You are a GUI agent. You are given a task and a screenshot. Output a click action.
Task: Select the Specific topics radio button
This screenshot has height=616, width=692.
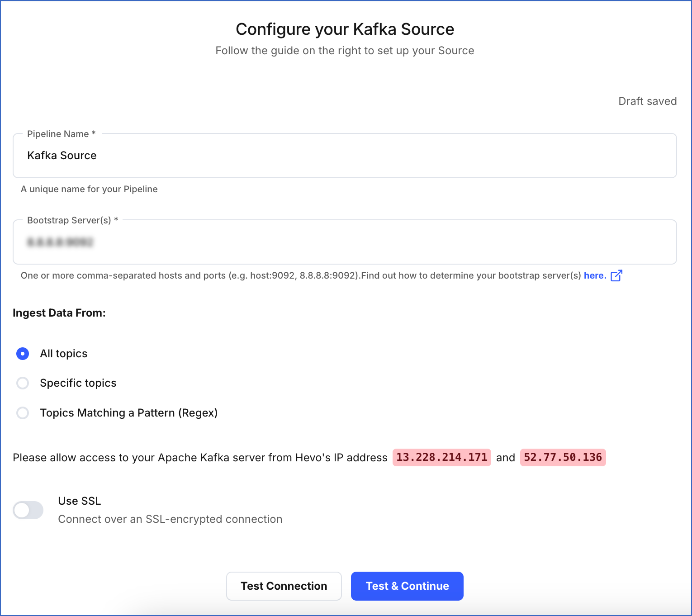click(22, 383)
